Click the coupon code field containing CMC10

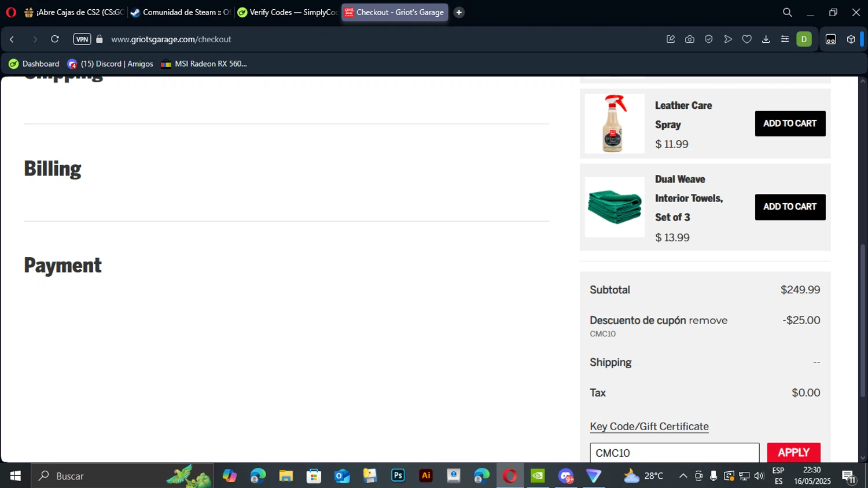click(x=675, y=453)
